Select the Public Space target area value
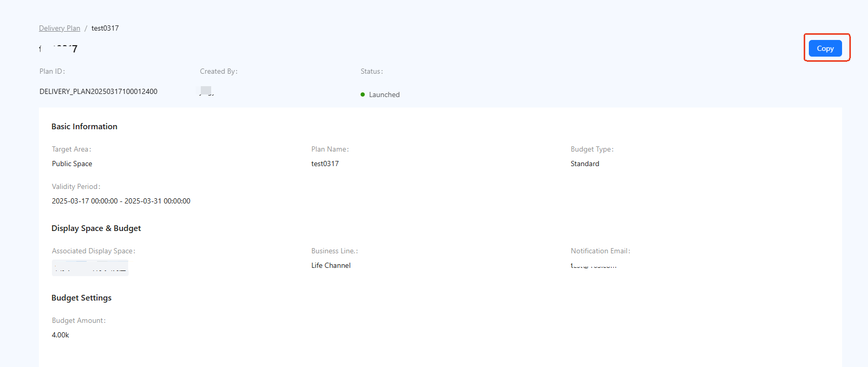Screen dimensions: 868x367 (x=72, y=164)
